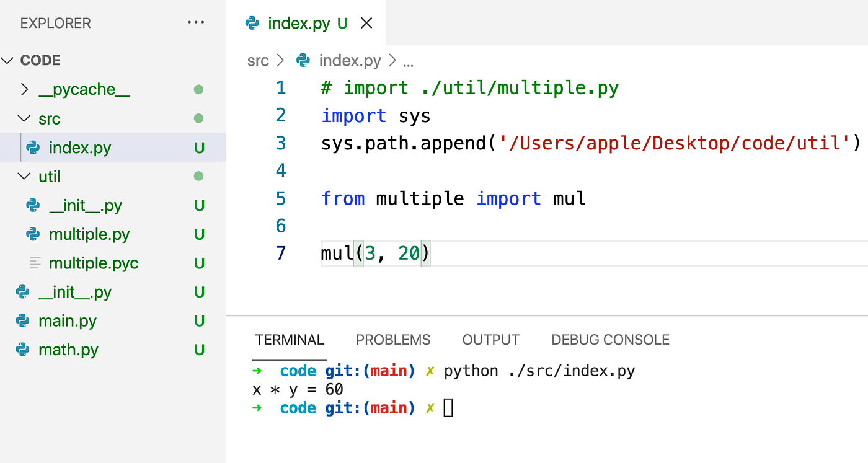
Task: Click the EXPLORER panel heading
Action: click(55, 22)
